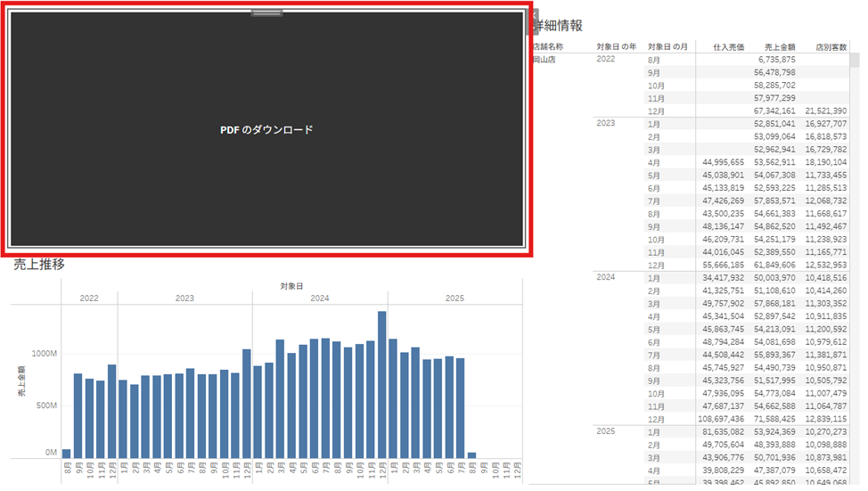The height and width of the screenshot is (491, 868).
Task: Click the purchase value 108,697,436
Action: [721, 419]
